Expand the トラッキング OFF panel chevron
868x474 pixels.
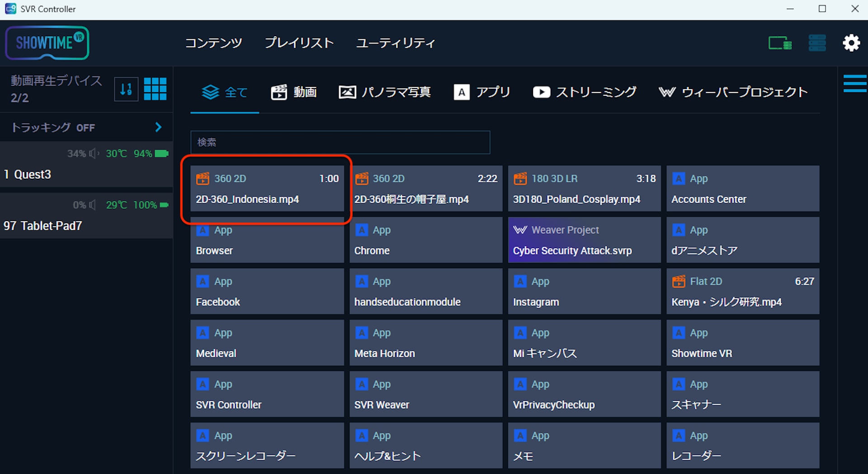pos(158,127)
